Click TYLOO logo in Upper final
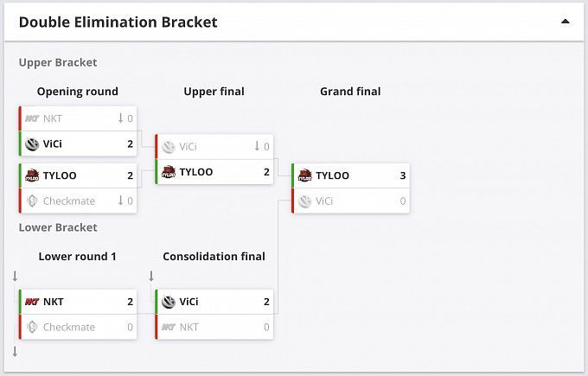This screenshot has width=588, height=376. click(169, 172)
